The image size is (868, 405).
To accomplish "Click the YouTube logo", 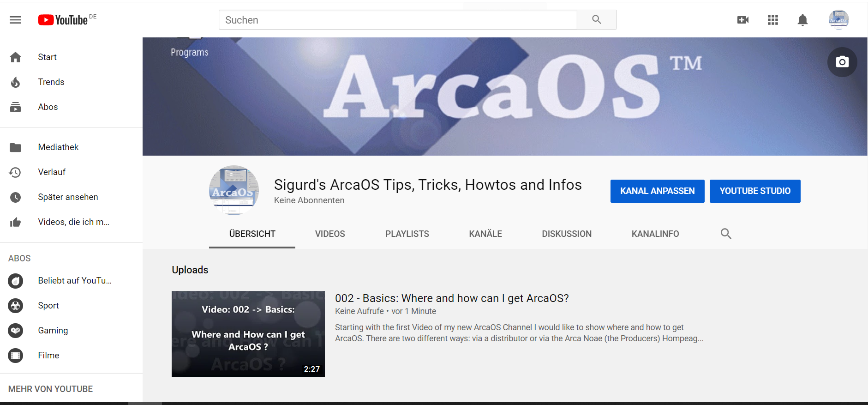I will (63, 20).
